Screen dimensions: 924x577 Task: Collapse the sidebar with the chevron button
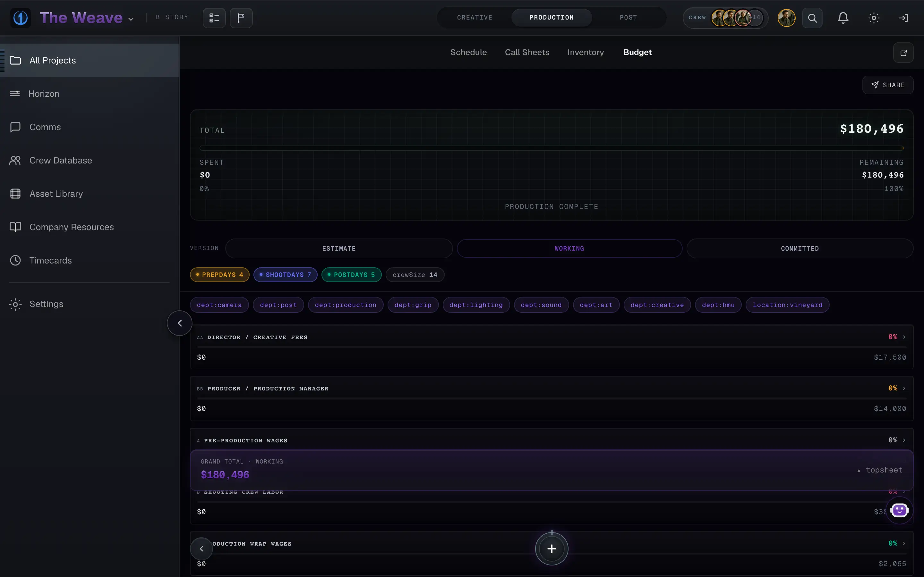coord(179,323)
